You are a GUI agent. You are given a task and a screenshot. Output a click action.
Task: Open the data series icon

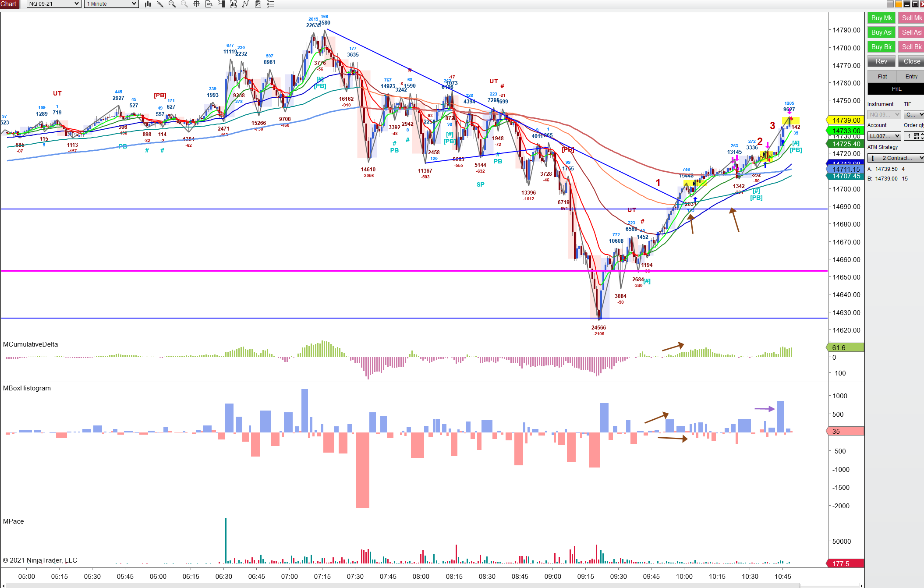234,4
